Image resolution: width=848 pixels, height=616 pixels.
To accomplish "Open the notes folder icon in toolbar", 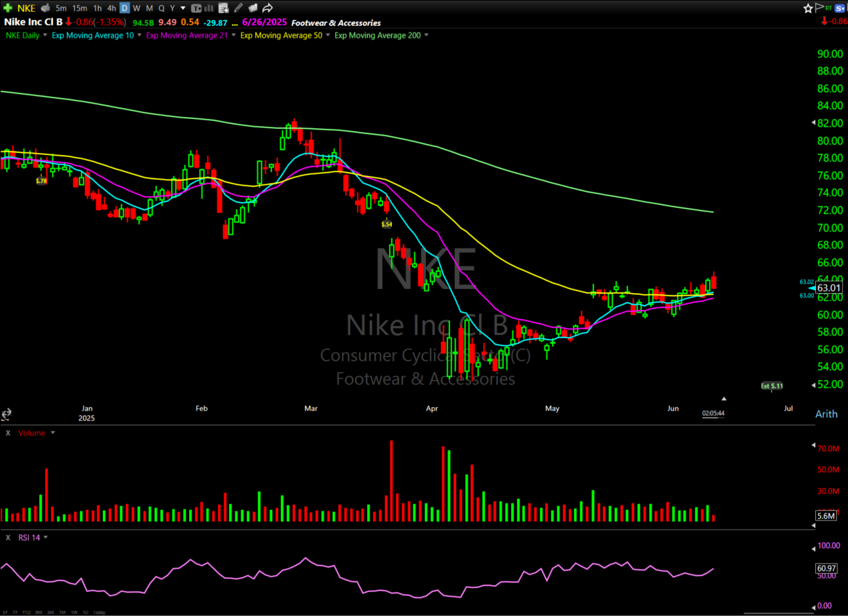I will click(253, 8).
